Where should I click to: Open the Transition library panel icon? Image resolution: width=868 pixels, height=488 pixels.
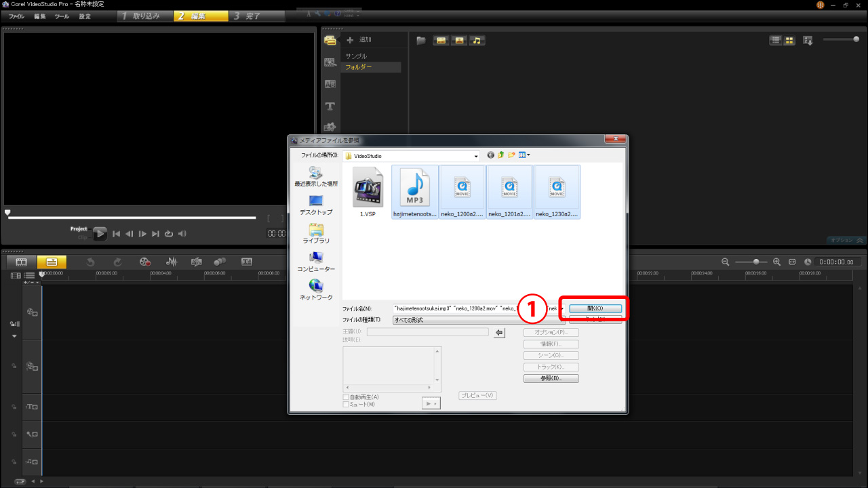(x=330, y=84)
